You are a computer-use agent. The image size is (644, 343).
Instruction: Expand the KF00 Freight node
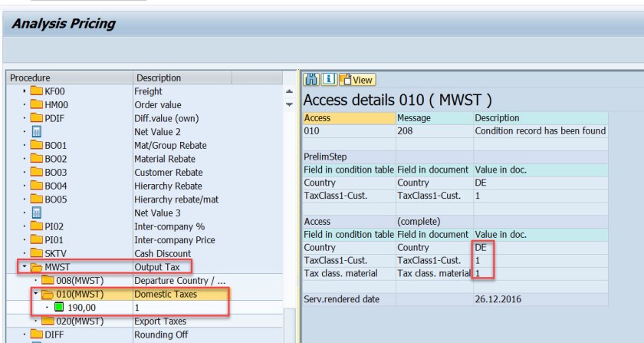pos(27,91)
